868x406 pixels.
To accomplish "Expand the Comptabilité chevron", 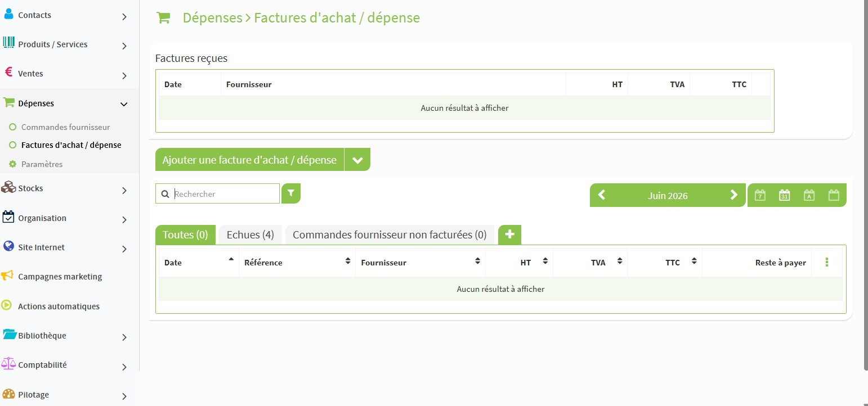I will coord(124,367).
